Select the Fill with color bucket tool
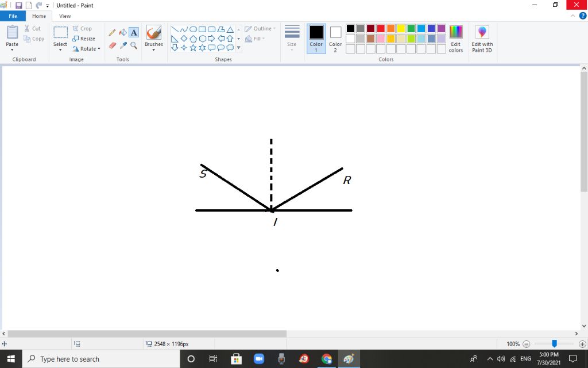 tap(123, 33)
